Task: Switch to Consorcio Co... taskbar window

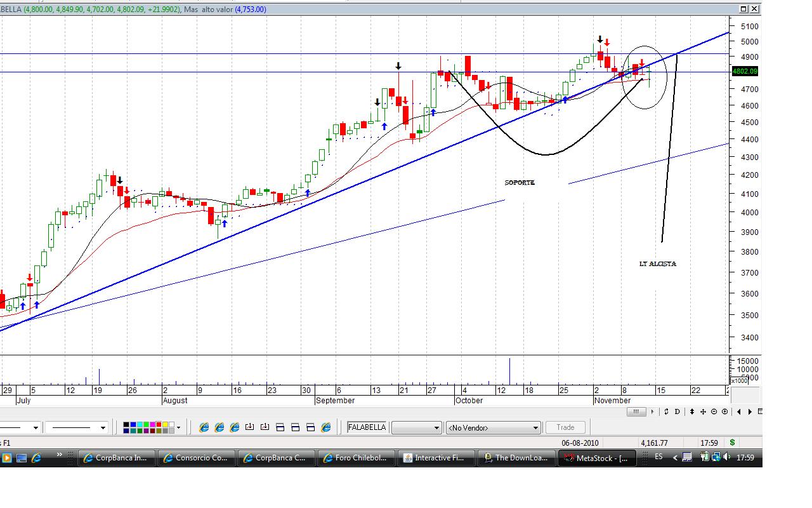Action: pos(196,458)
